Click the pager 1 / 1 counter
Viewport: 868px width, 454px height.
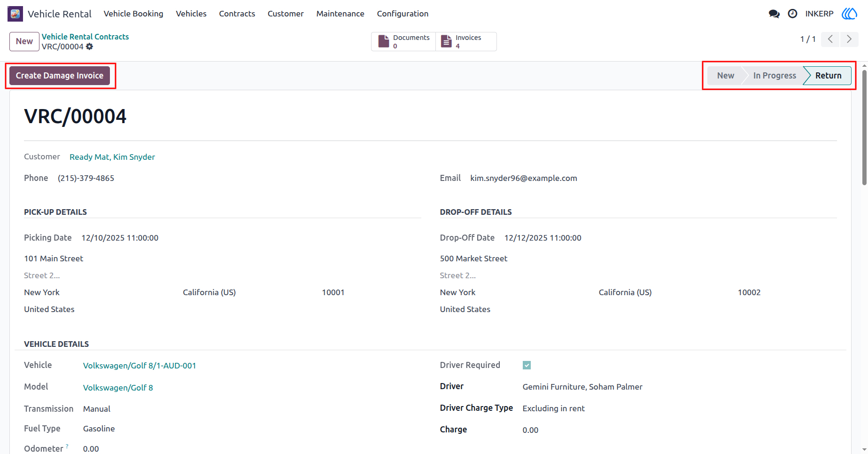(x=808, y=39)
